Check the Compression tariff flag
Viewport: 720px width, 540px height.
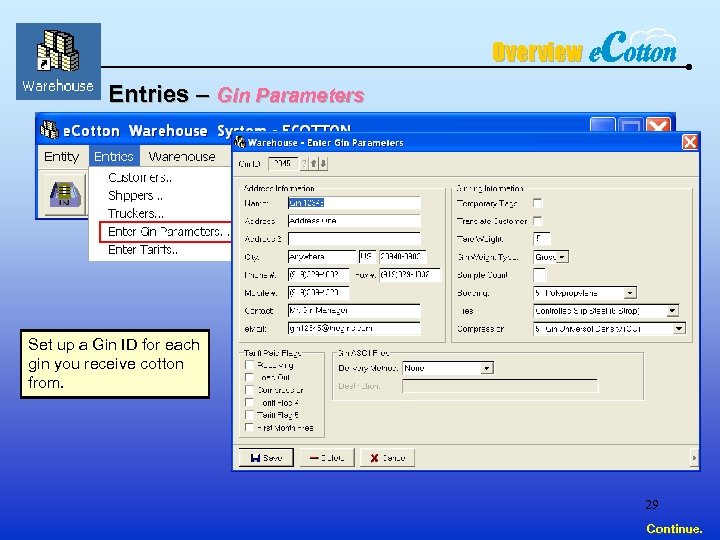tap(249, 390)
